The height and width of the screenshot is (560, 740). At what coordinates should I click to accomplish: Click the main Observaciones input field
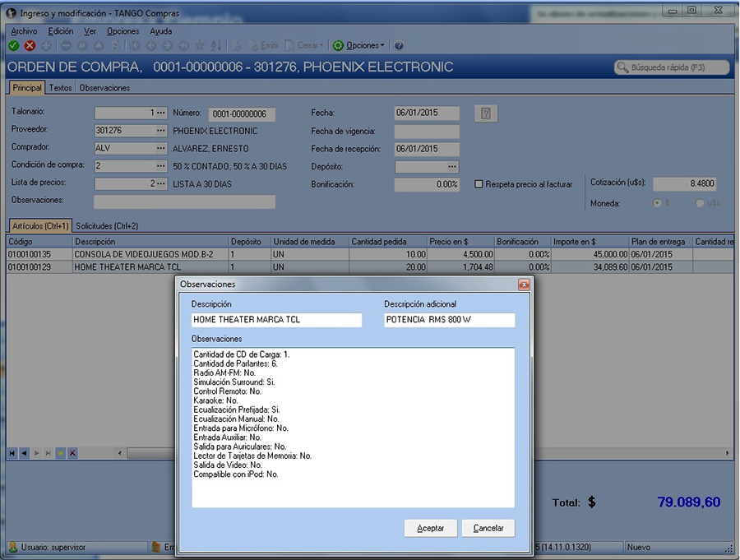pyautogui.click(x=184, y=201)
